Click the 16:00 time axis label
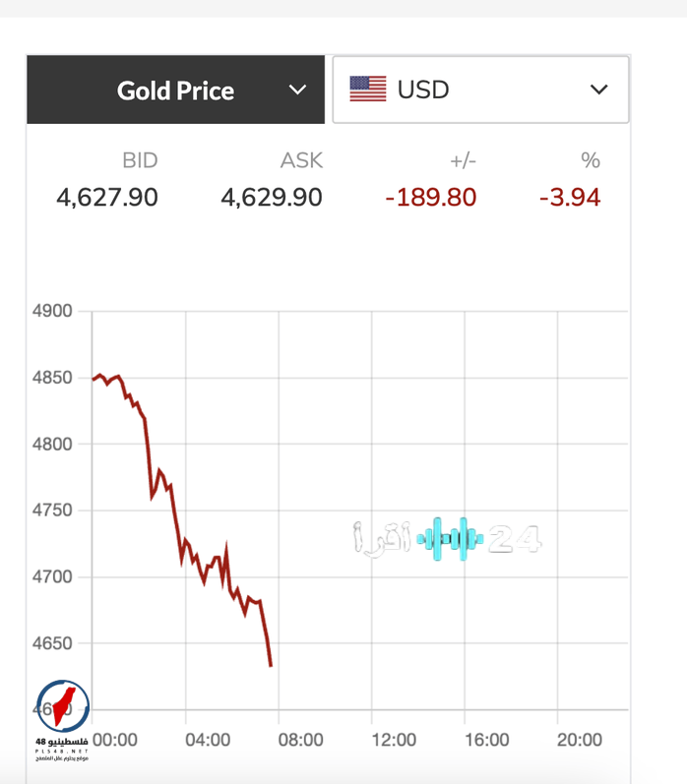The image size is (687, 784). click(486, 740)
